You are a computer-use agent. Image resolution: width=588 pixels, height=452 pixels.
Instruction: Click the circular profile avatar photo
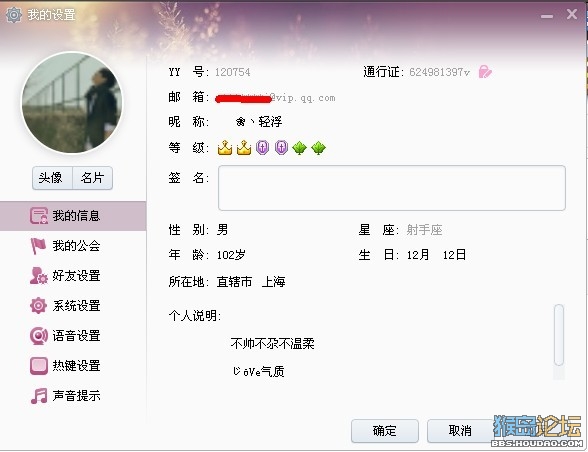click(x=72, y=103)
